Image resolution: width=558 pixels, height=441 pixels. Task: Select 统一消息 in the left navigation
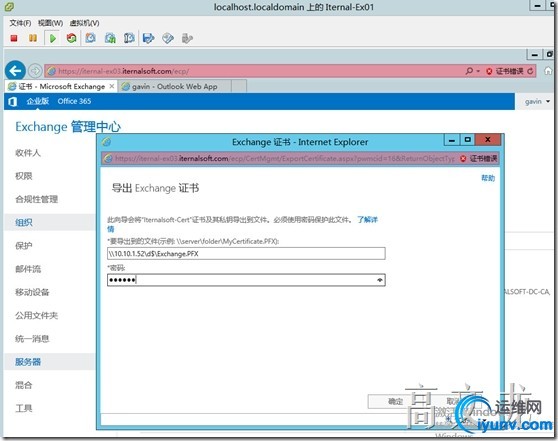[x=32, y=339]
